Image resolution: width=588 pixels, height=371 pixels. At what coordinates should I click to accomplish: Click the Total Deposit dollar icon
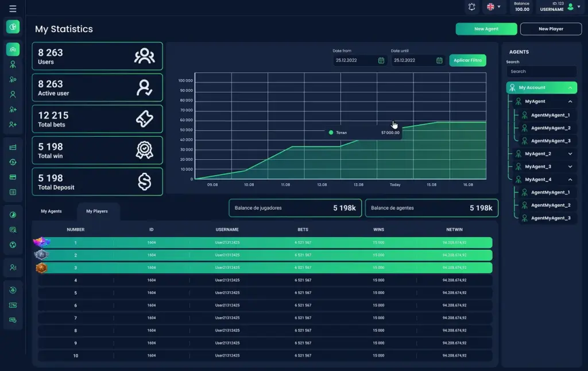(x=144, y=181)
